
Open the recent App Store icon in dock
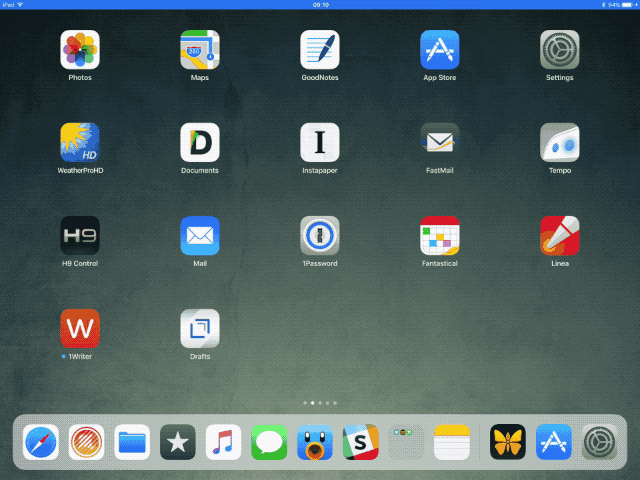553,442
